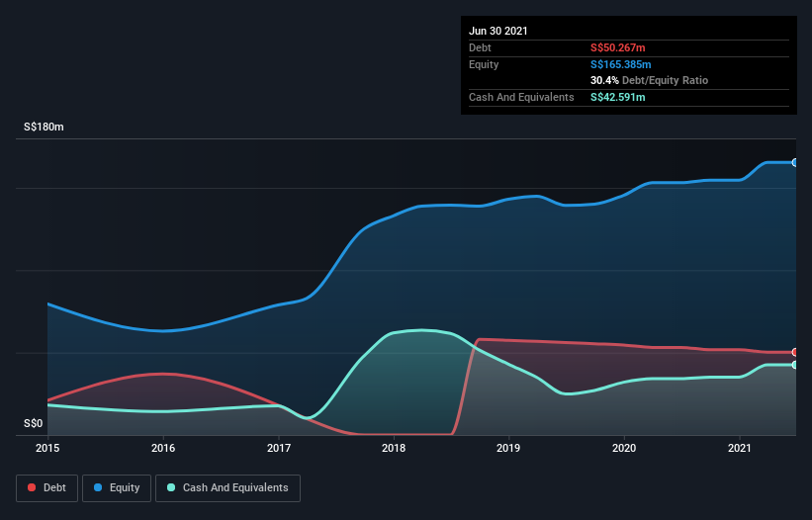Click the 2017 x-axis label
812x520 pixels.
[279, 448]
